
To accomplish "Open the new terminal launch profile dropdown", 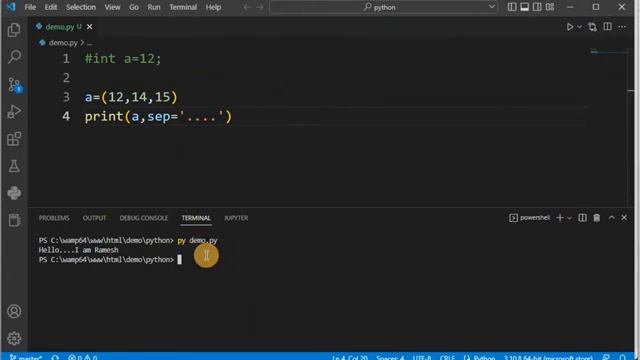I will pos(569,218).
